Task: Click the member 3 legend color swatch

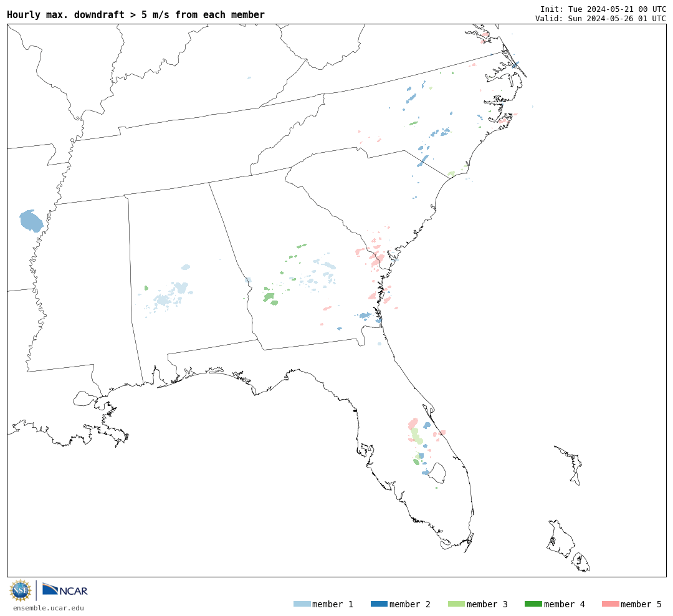Action: pos(456,604)
